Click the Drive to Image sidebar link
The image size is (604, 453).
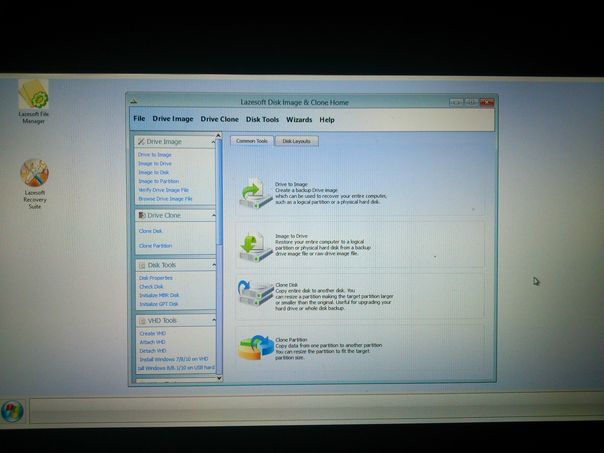[154, 154]
